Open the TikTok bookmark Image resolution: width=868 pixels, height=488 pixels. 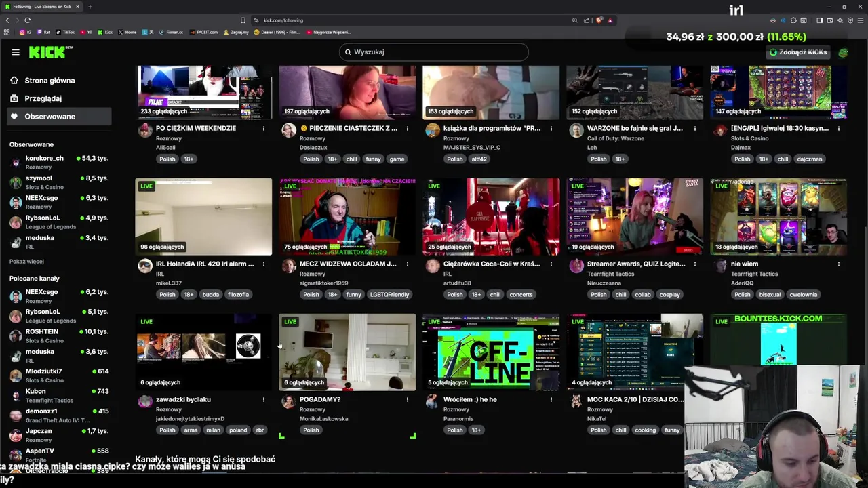[65, 32]
